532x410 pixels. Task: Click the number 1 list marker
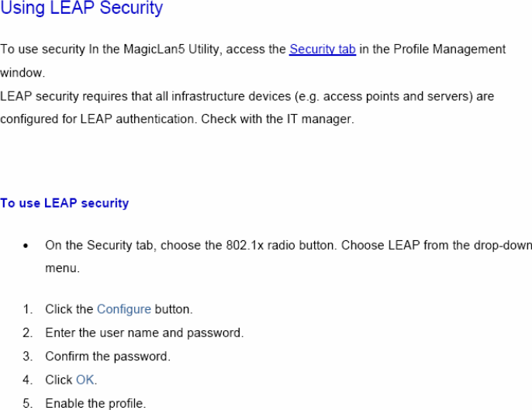point(27,309)
